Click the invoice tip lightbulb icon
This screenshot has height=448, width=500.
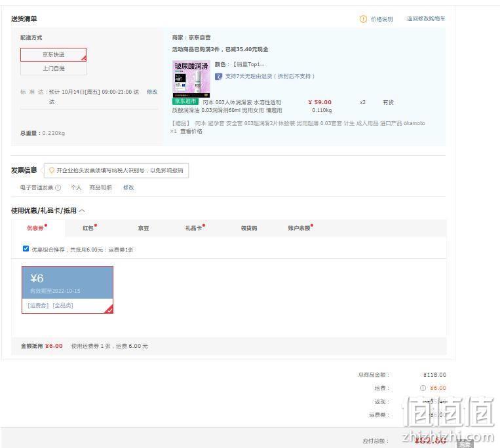[51, 170]
